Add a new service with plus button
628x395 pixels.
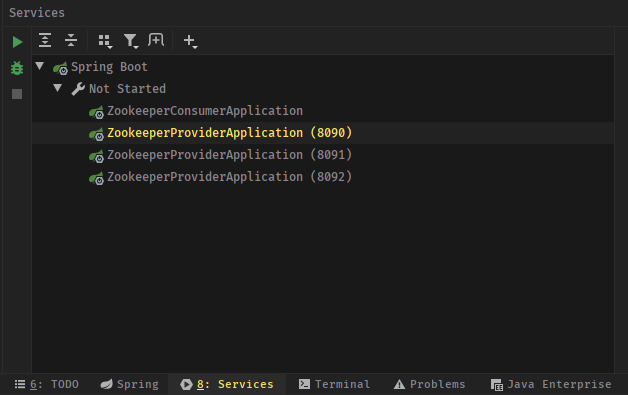click(x=190, y=41)
